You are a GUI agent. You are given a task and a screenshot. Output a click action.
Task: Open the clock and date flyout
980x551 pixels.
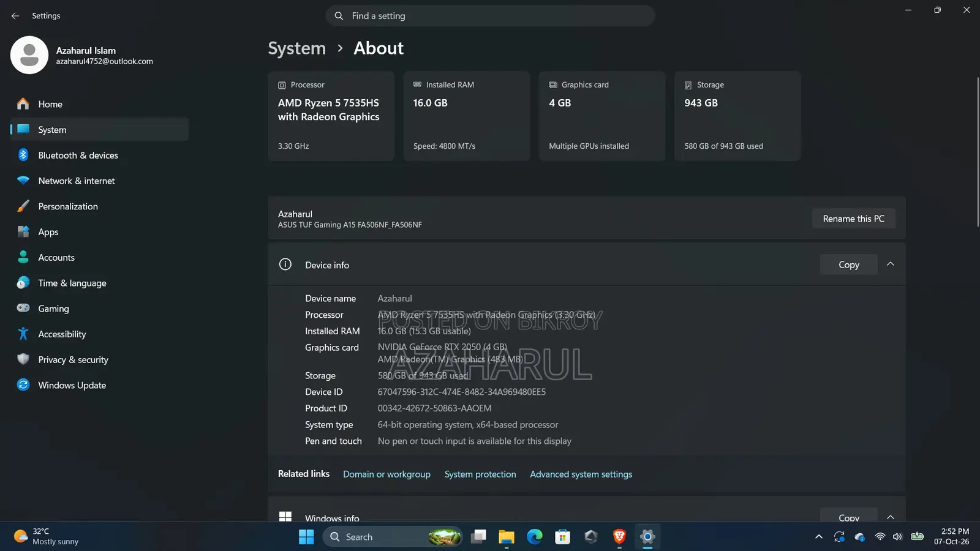[x=952, y=537]
